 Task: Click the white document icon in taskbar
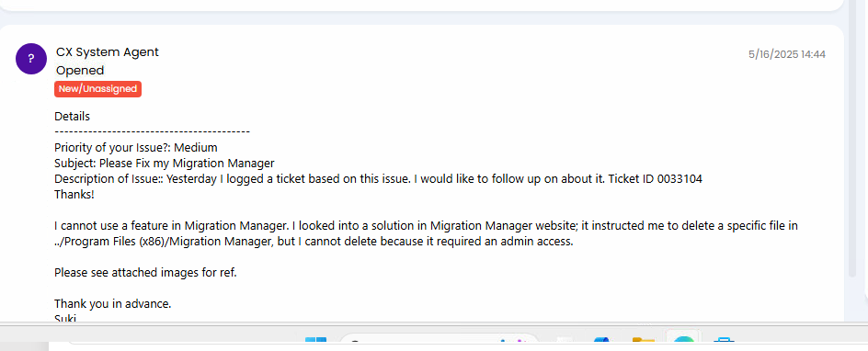pos(564,344)
